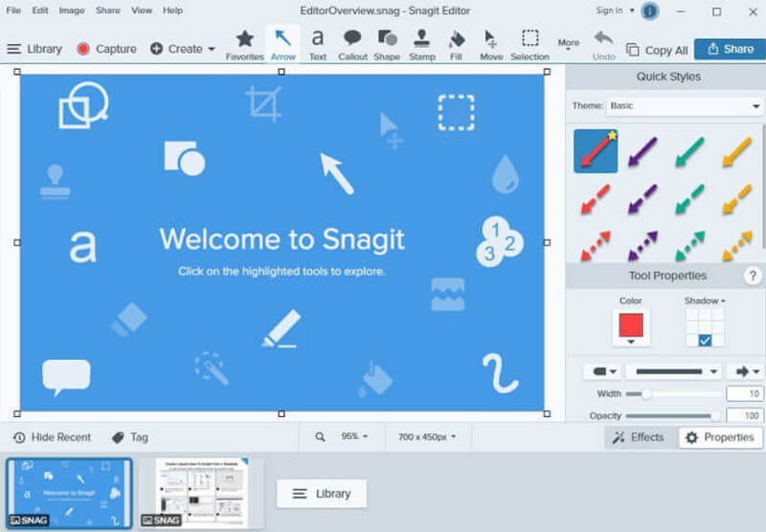Screen dimensions: 766x532
Task: Open the arrow end cap dropdown
Action: coord(746,371)
